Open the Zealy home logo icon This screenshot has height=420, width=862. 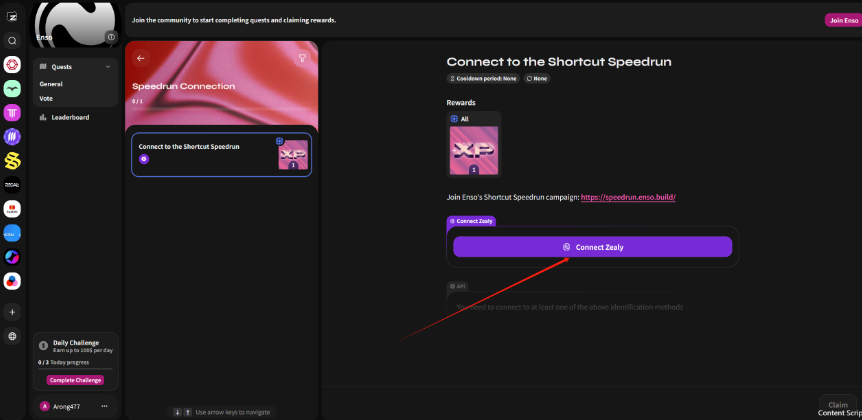(x=12, y=16)
